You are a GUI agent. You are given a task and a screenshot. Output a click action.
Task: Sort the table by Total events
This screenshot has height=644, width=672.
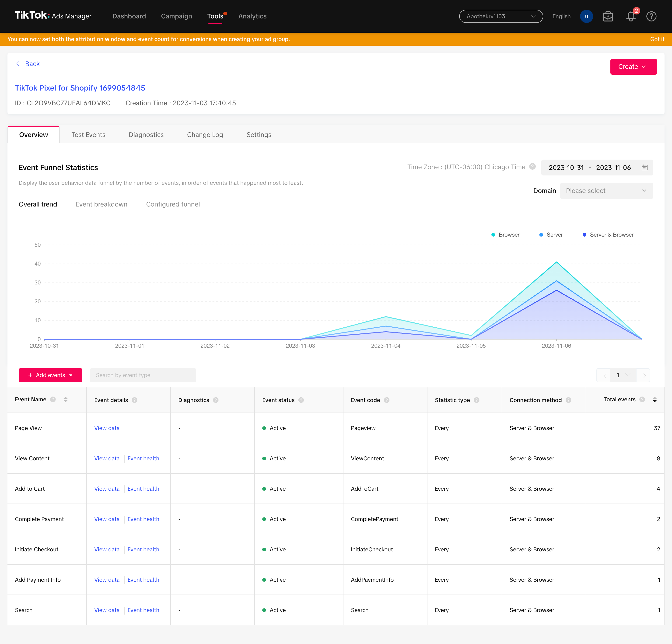point(654,399)
